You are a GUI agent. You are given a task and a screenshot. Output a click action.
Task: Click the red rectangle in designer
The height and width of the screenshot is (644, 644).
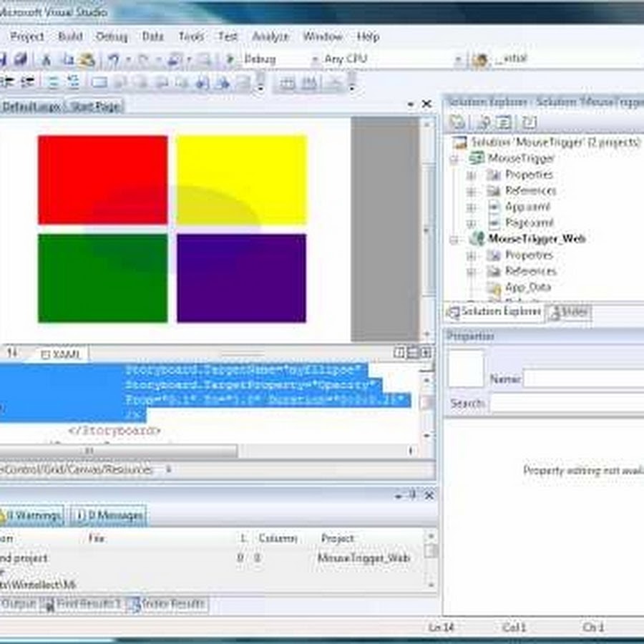[102, 180]
